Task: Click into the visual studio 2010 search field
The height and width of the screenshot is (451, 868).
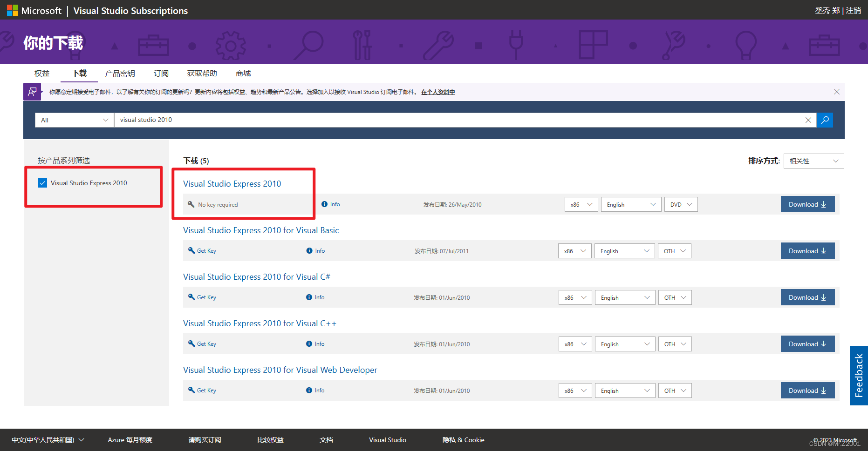Action: click(459, 120)
